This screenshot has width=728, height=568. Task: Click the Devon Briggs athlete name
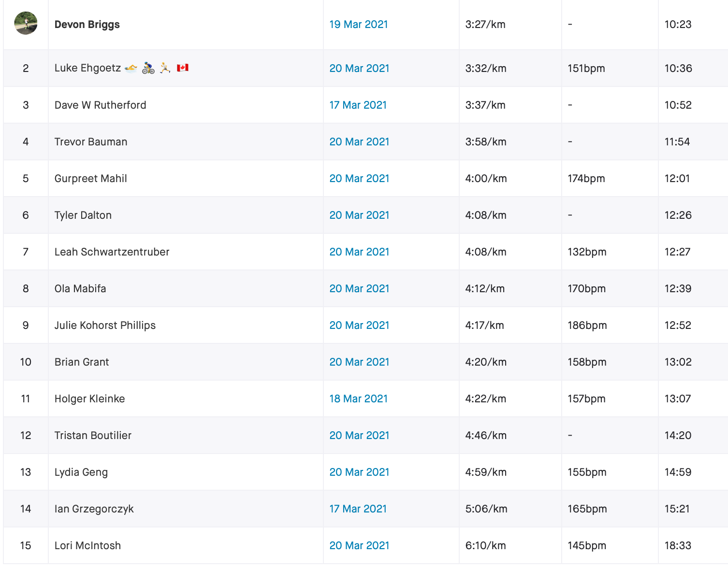(87, 25)
